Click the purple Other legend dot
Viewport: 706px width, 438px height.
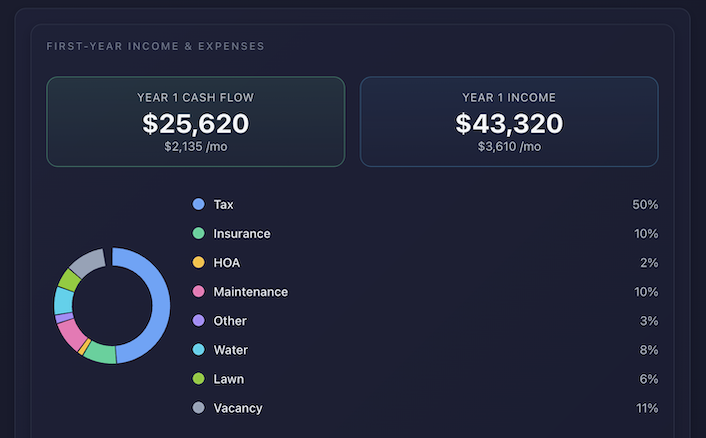(198, 321)
